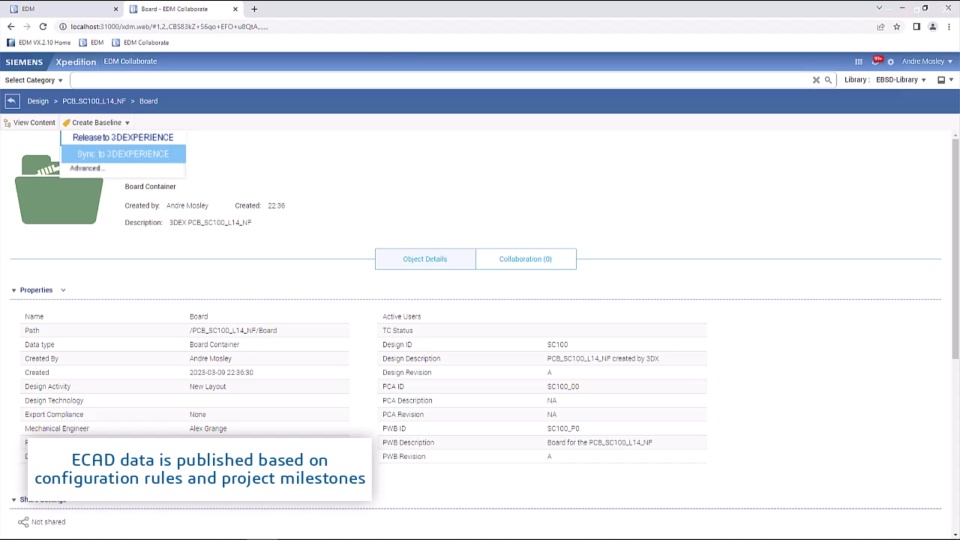
Task: Click the New Layout value
Action: click(208, 387)
